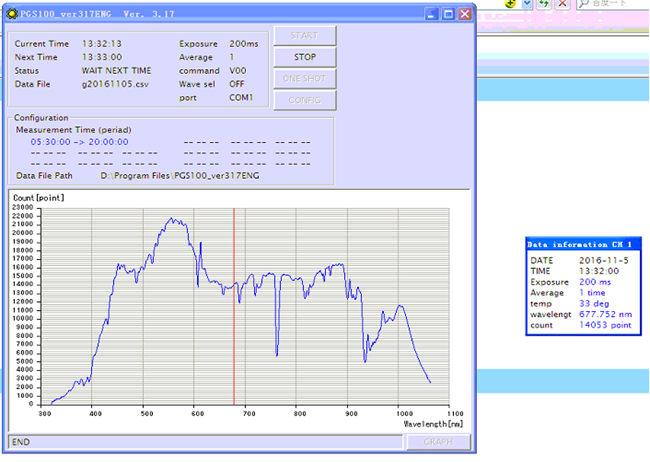Select the Next Time value 13:33:00
Viewport: 650px width, 462px height.
point(102,57)
